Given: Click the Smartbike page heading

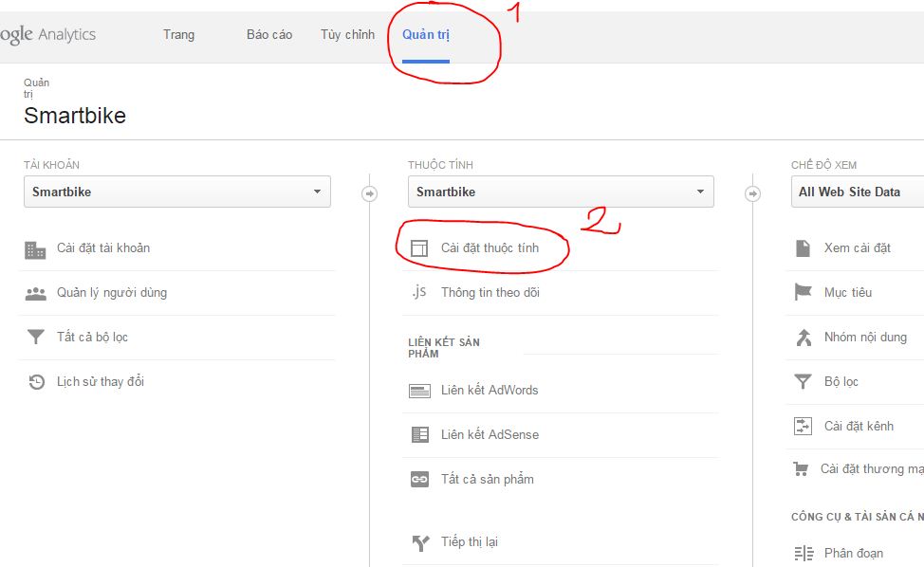Looking at the screenshot, I should click(75, 116).
